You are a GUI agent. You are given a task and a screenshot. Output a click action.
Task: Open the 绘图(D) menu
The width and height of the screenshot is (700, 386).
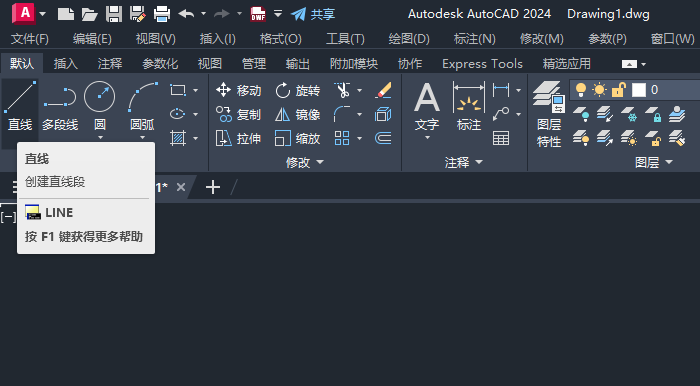click(409, 39)
